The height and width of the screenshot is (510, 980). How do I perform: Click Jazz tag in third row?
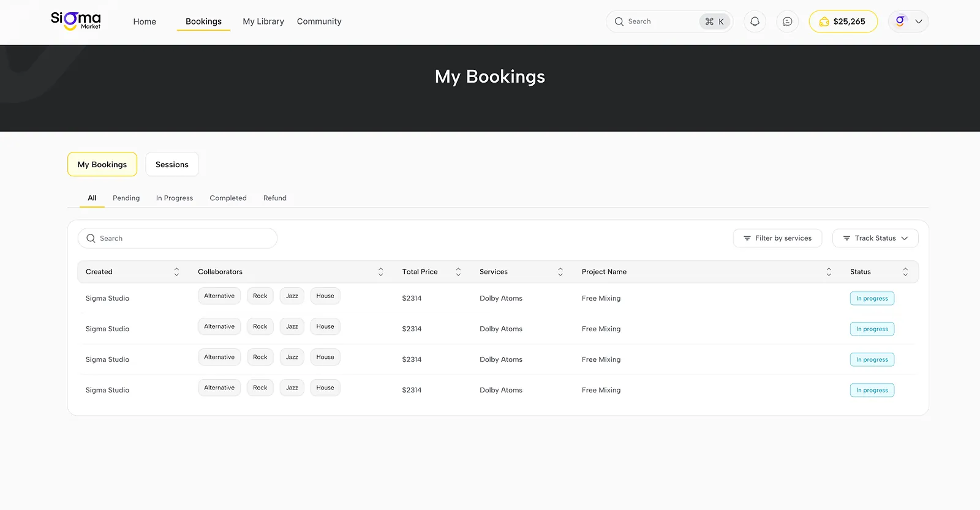click(292, 357)
